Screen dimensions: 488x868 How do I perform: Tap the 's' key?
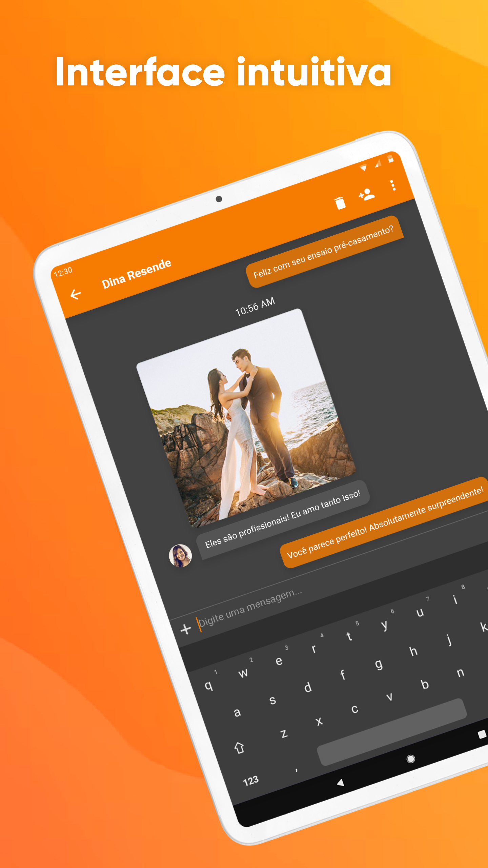point(272,700)
